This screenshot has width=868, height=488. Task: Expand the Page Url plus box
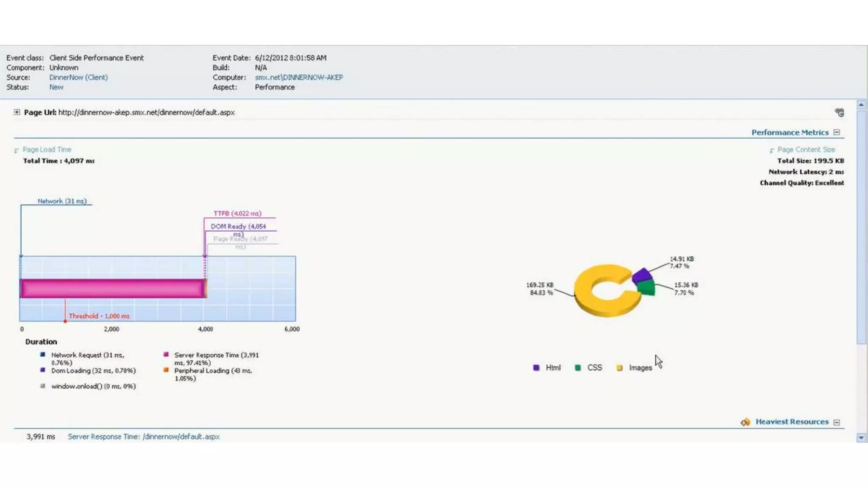pos(17,112)
